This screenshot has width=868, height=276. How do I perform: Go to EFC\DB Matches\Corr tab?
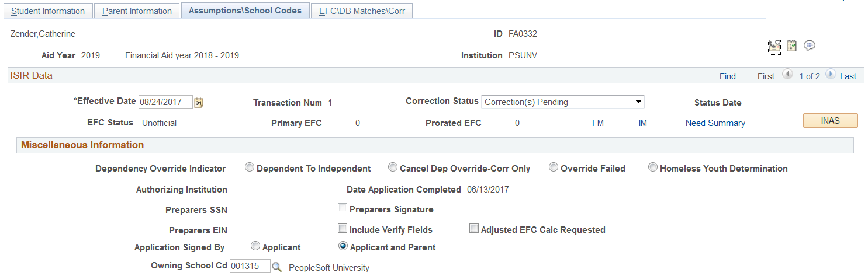coord(362,11)
